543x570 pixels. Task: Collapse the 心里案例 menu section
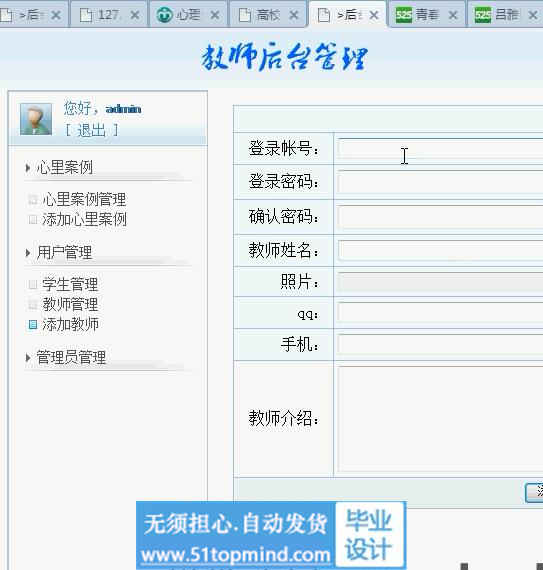click(28, 168)
